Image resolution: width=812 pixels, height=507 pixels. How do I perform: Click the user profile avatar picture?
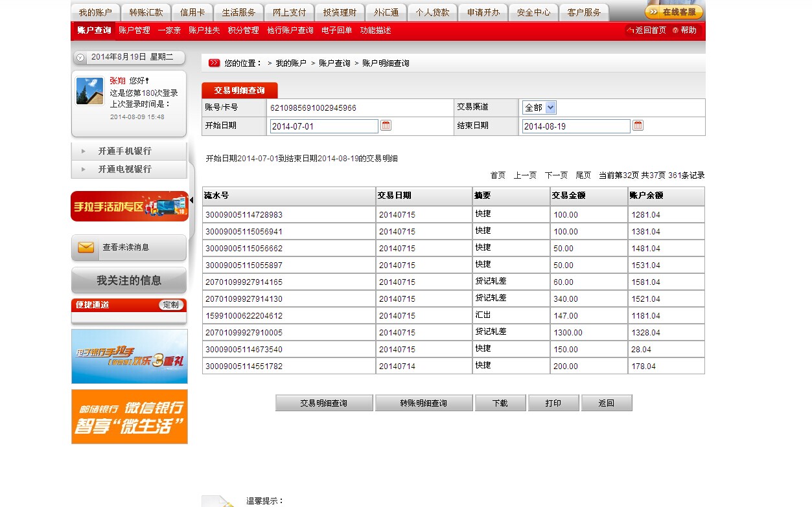pos(89,91)
